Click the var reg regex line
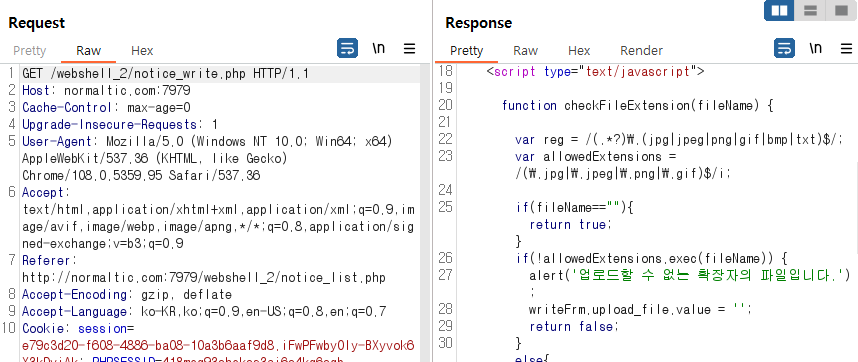 pos(679,139)
